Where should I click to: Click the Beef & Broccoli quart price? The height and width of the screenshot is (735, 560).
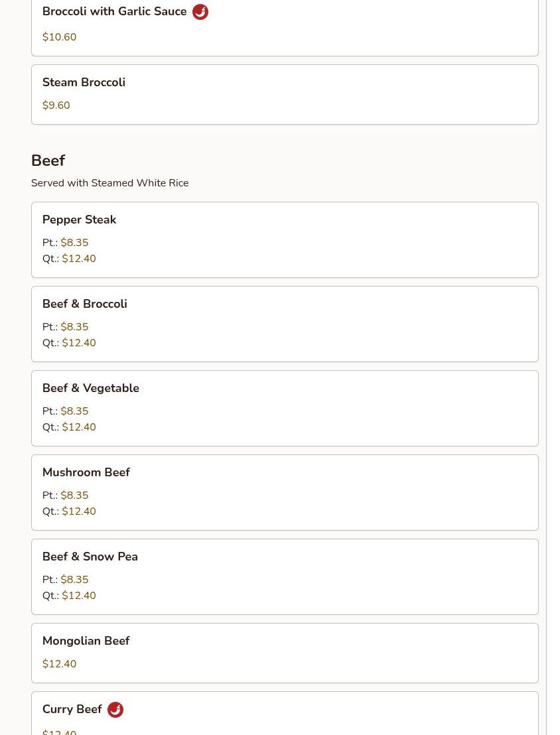pos(79,343)
